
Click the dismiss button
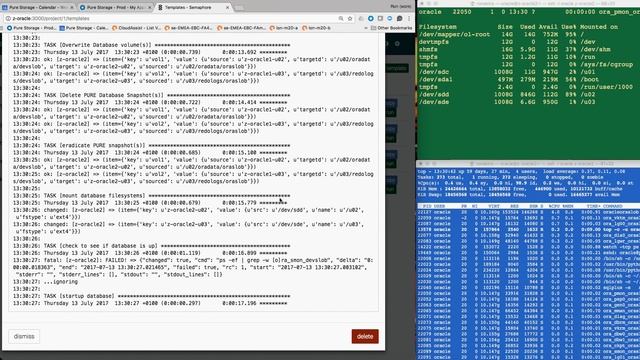coord(24,336)
